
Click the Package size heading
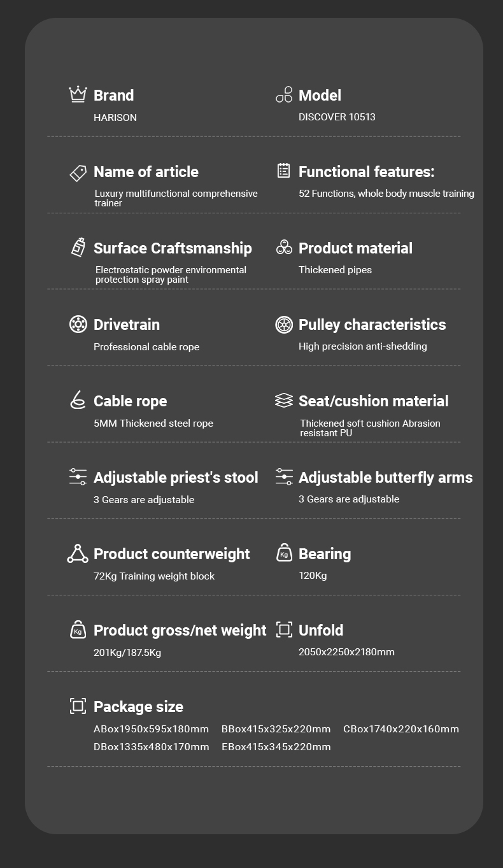[x=138, y=707]
